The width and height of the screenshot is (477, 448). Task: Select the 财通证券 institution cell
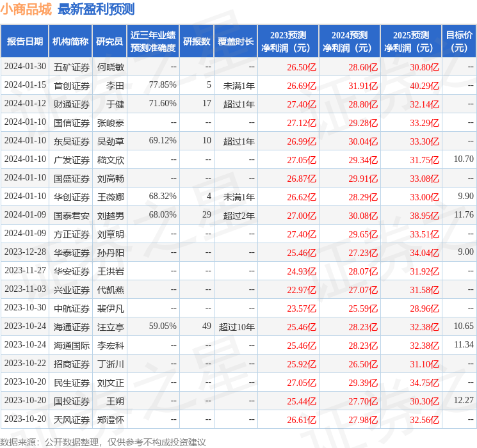(x=72, y=104)
